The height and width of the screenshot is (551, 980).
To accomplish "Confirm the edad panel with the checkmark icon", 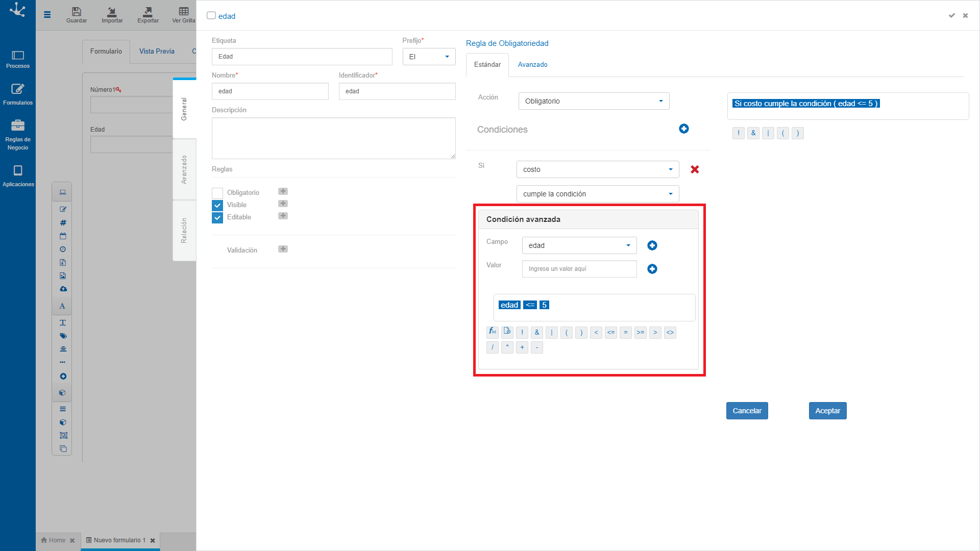I will [x=951, y=16].
